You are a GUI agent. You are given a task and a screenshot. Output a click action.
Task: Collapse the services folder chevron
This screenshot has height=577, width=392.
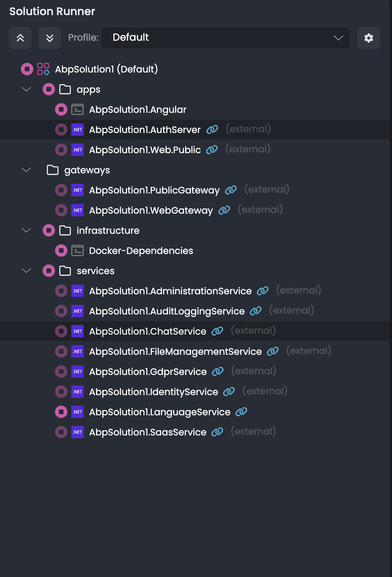pyautogui.click(x=26, y=271)
